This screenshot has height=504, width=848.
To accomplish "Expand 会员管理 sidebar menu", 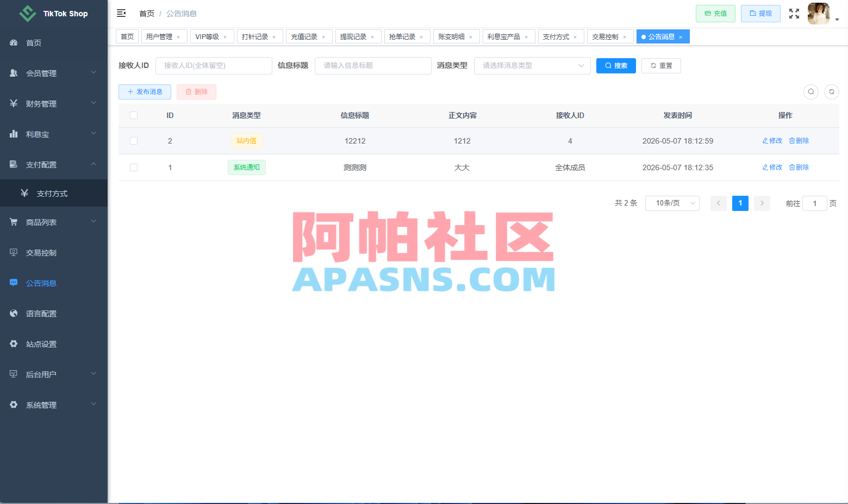I will pyautogui.click(x=54, y=73).
